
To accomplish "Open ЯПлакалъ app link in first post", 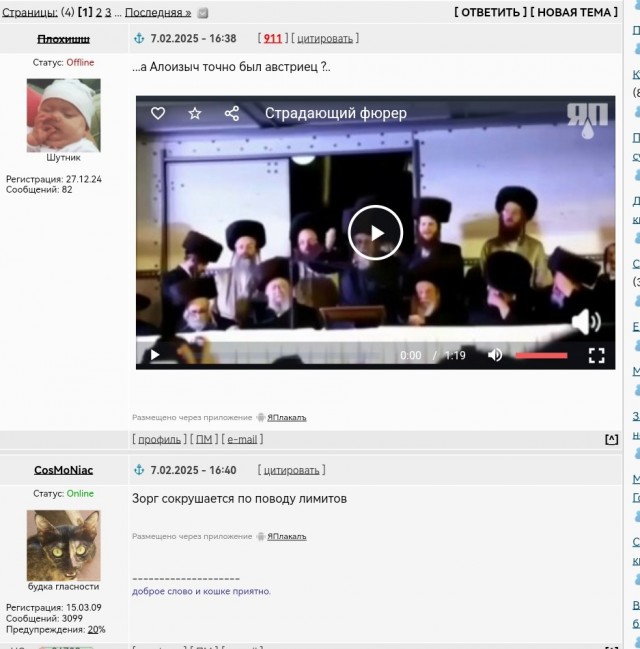I will point(286,418).
